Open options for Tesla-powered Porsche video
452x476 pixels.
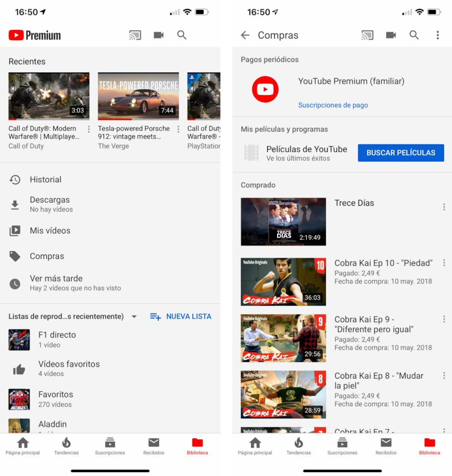[178, 129]
